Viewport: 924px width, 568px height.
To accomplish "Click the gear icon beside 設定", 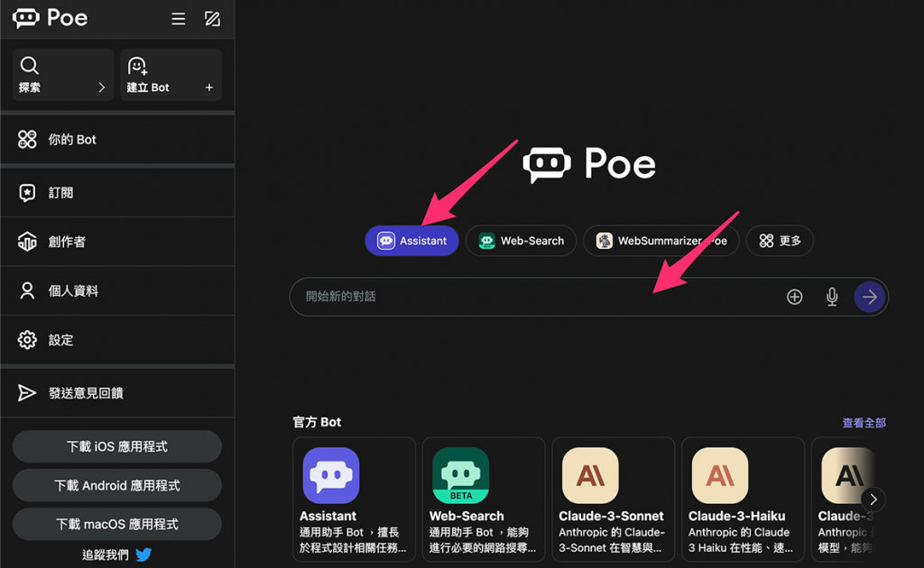I will pyautogui.click(x=27, y=340).
